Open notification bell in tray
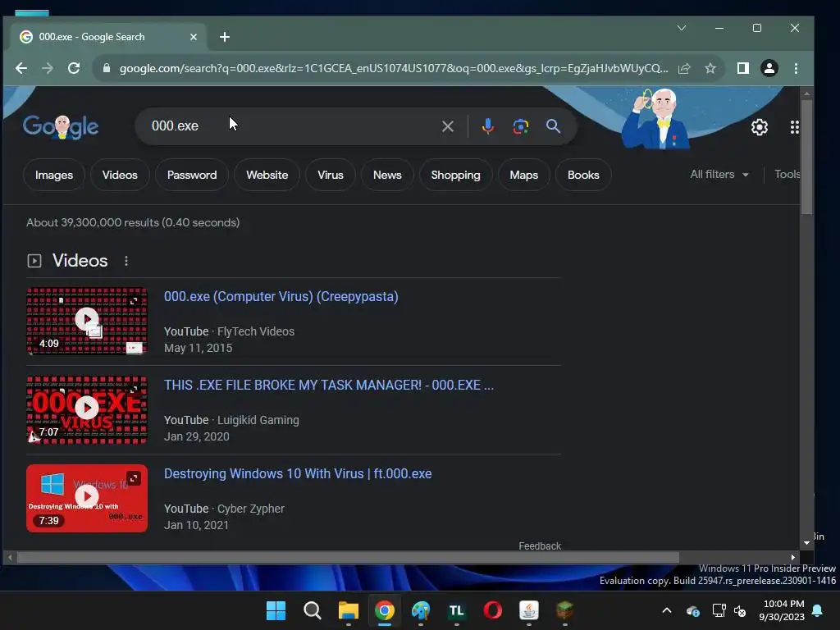The image size is (840, 630). click(818, 610)
